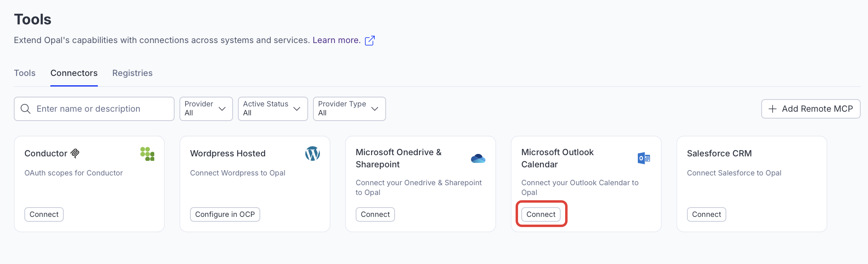Click the WordPress logo icon
Viewport: 868px width, 264px height.
[x=312, y=154]
